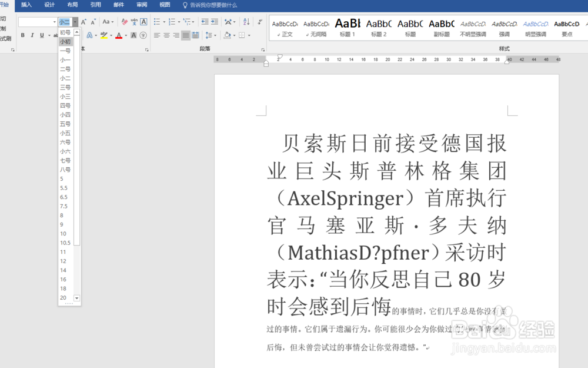Expand borders dropdown arrow
The height and width of the screenshot is (368, 588).
(x=249, y=35)
